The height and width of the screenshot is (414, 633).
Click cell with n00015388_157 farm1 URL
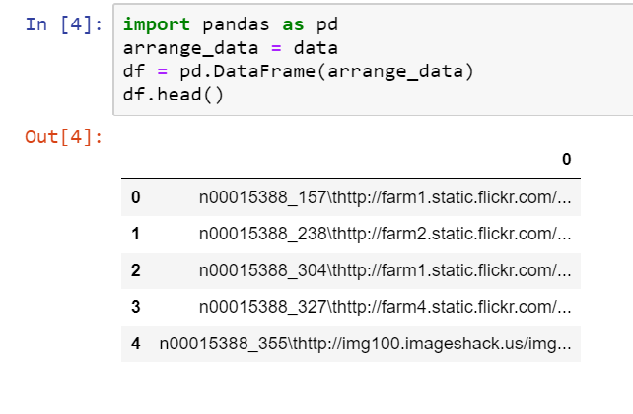click(x=385, y=198)
